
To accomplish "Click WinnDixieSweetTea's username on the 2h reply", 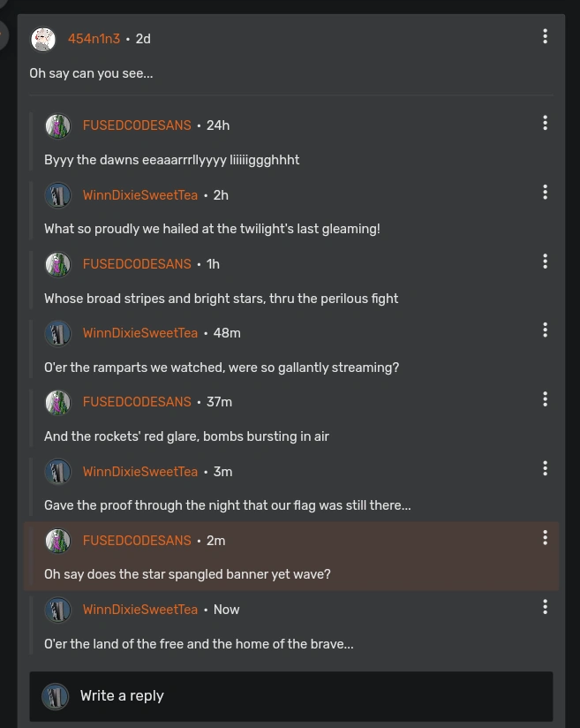I will click(x=139, y=195).
